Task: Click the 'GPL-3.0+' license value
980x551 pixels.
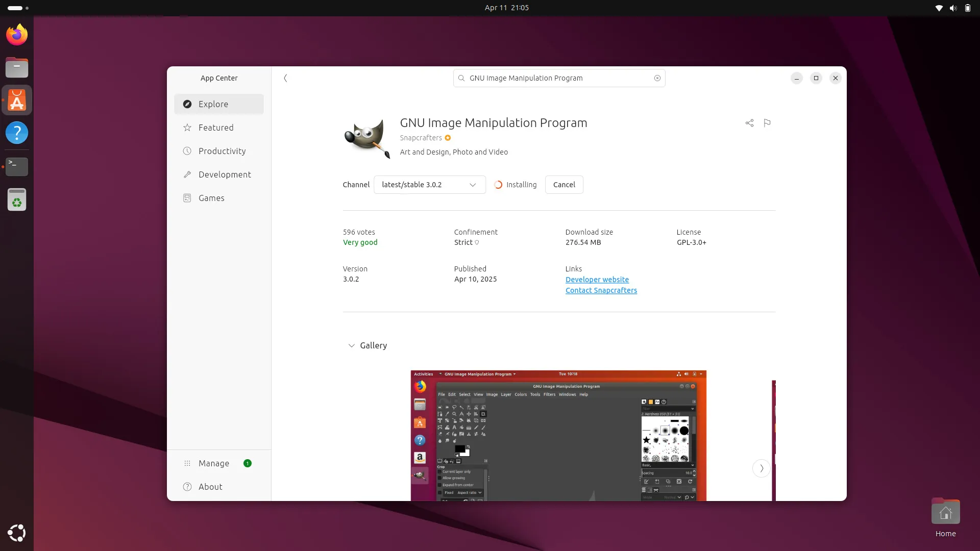Action: click(x=692, y=242)
